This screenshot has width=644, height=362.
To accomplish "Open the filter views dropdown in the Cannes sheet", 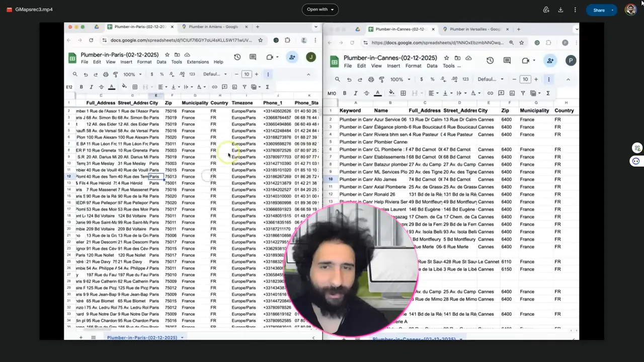I will (x=535, y=93).
